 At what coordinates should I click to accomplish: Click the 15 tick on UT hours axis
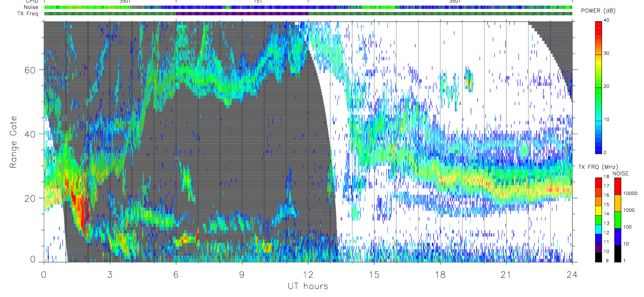374,275
